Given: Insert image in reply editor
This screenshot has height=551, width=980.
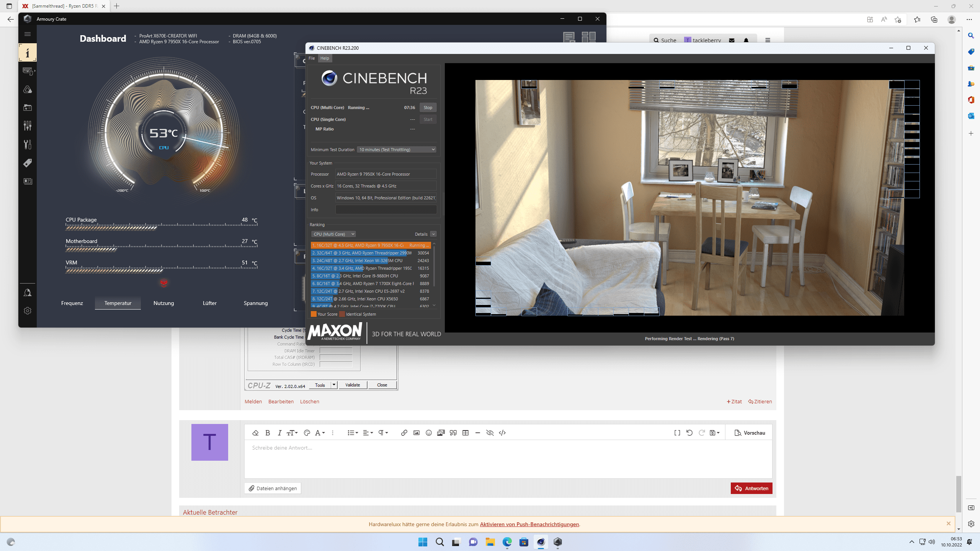Looking at the screenshot, I should (416, 433).
